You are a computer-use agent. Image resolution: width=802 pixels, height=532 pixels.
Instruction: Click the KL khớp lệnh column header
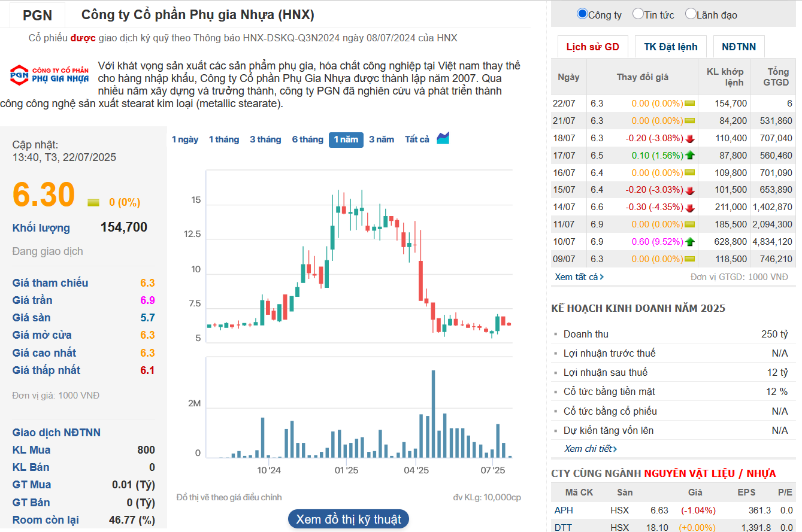pyautogui.click(x=725, y=77)
